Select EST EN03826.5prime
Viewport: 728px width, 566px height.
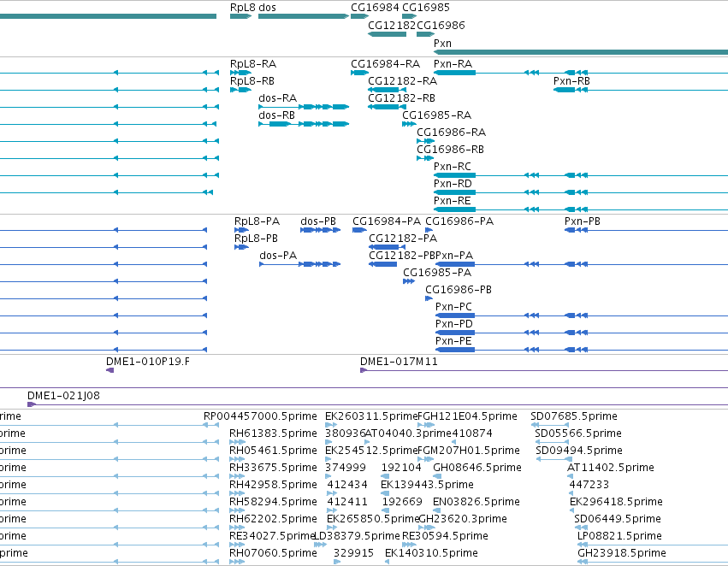click(x=437, y=510)
